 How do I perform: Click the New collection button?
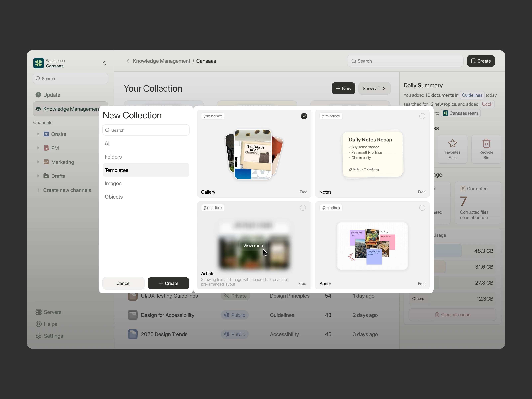[x=343, y=88]
